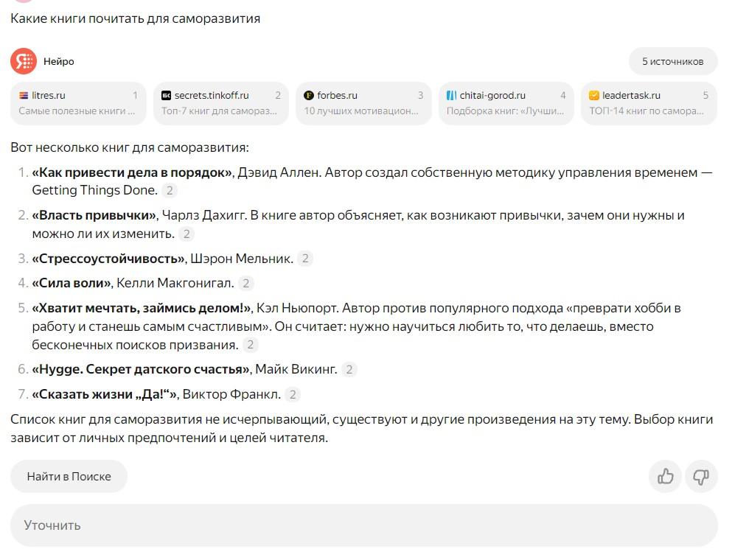This screenshot has height=560, width=732.
Task: Click citation badge next to Виктор Франкл
Action: tap(293, 394)
